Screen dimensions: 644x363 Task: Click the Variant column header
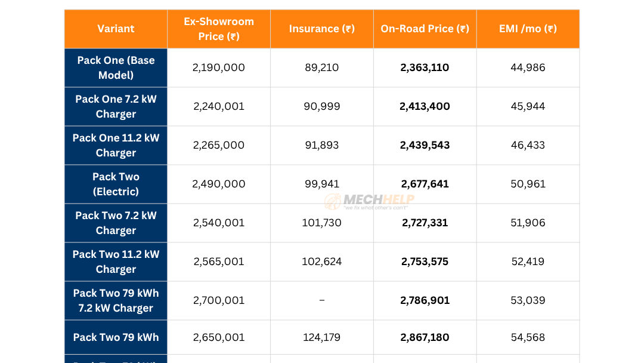click(x=116, y=29)
